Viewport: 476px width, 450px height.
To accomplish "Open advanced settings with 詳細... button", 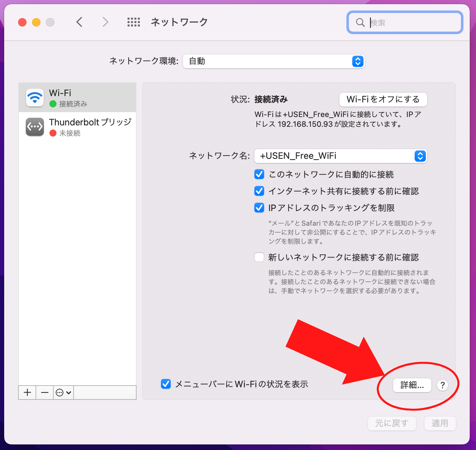I will pyautogui.click(x=412, y=385).
